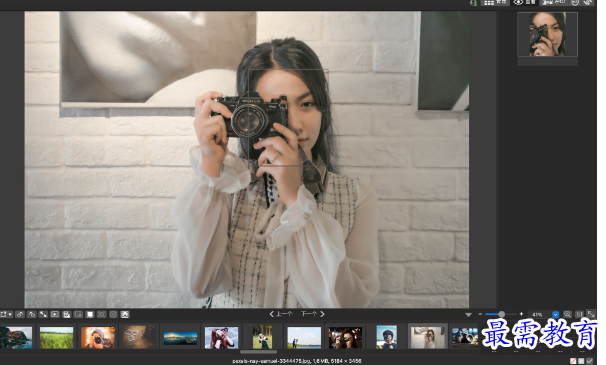Rotate the image left
The image size is (606, 365).
[20, 314]
